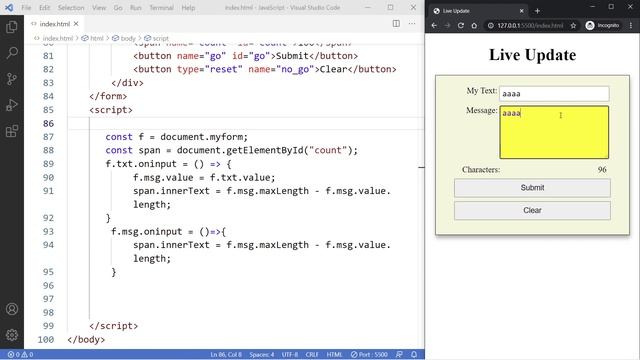
Task: Bookmark this page with the star icon
Action: [x=573, y=25]
